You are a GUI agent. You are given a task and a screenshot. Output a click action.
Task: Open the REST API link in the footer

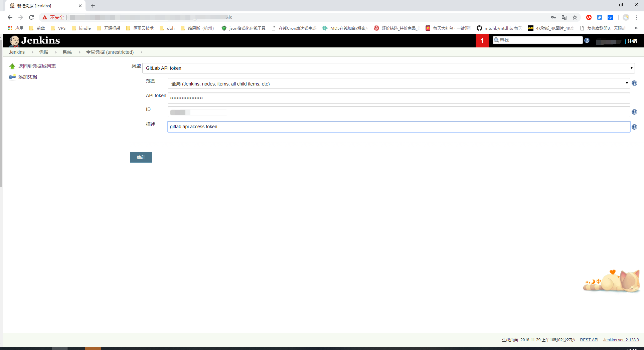pos(589,340)
